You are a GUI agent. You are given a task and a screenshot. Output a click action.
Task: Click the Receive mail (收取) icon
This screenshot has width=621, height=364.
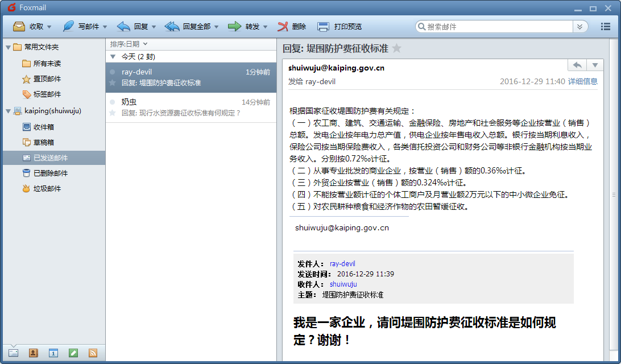coord(19,26)
